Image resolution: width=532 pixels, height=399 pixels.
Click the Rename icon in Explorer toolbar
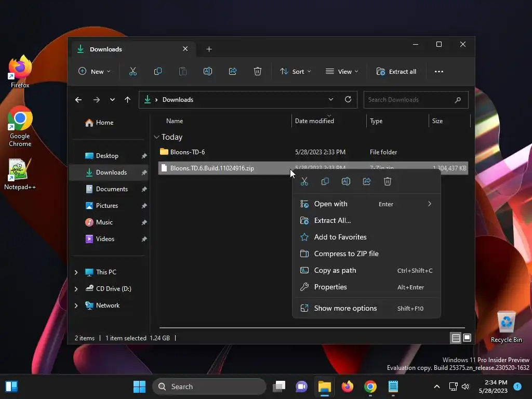208,71
